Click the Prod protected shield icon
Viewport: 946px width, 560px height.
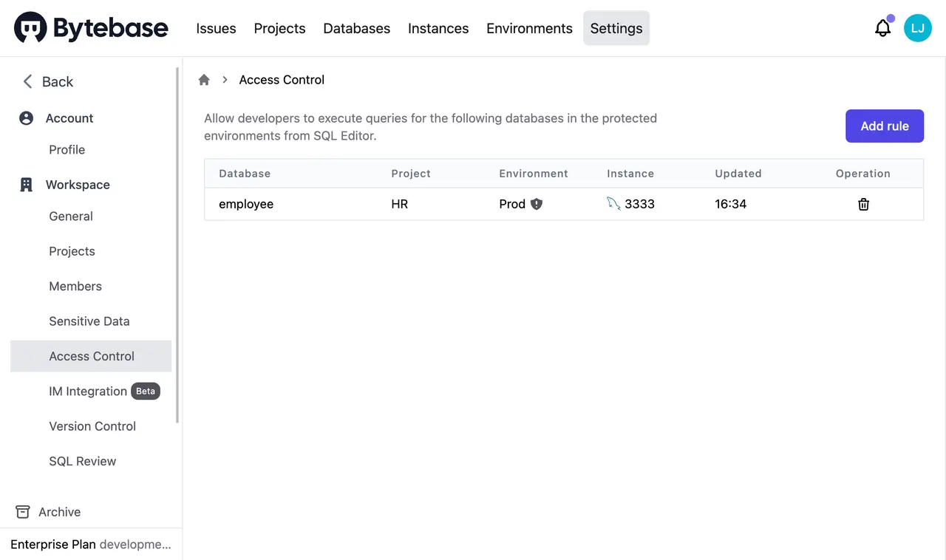point(537,204)
